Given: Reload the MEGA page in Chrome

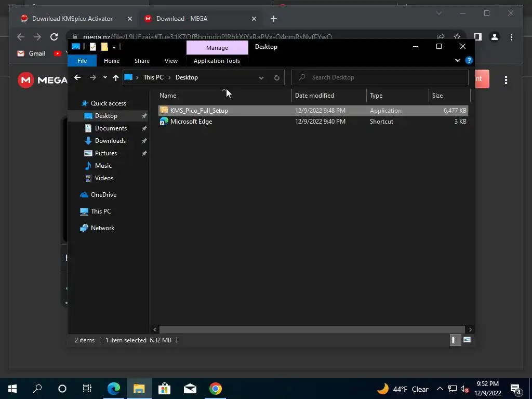Looking at the screenshot, I should tap(54, 37).
